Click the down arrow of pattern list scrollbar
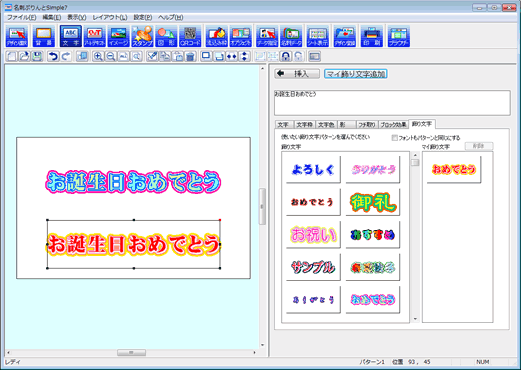Viewport: 521px width, 370px height. (x=415, y=319)
